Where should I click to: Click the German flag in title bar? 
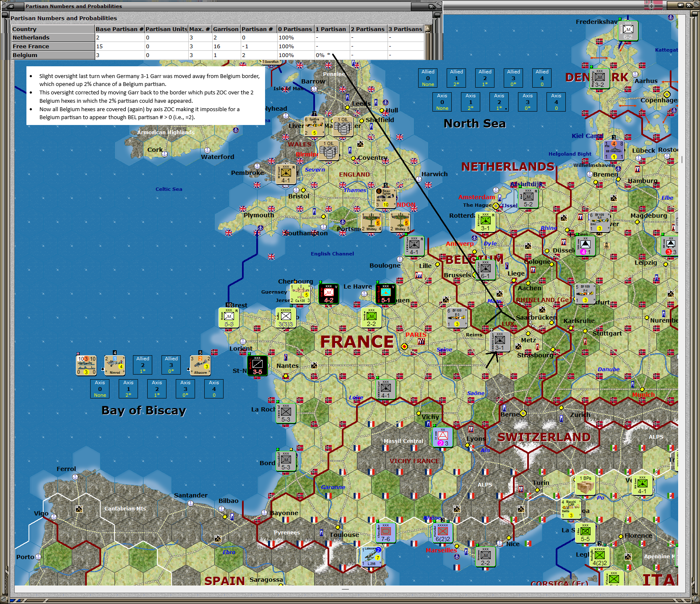tap(653, 5)
